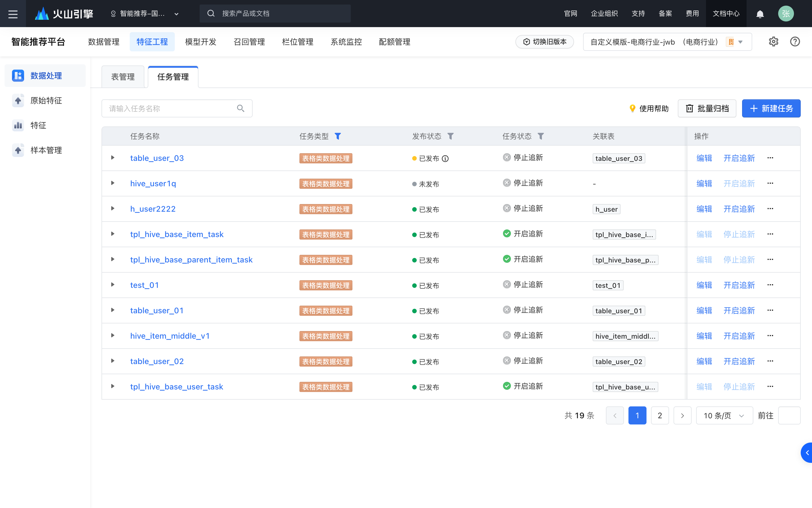
Task: Expand h_user2222 row
Action: click(x=113, y=209)
